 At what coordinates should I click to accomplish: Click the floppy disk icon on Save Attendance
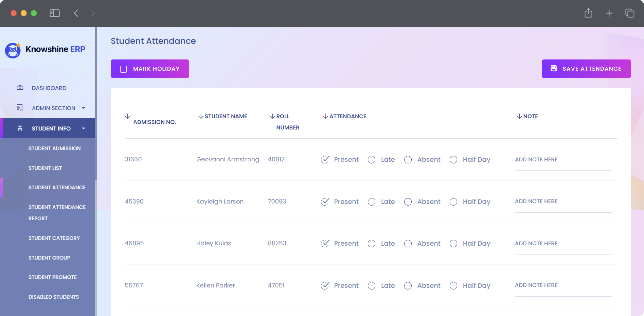554,68
